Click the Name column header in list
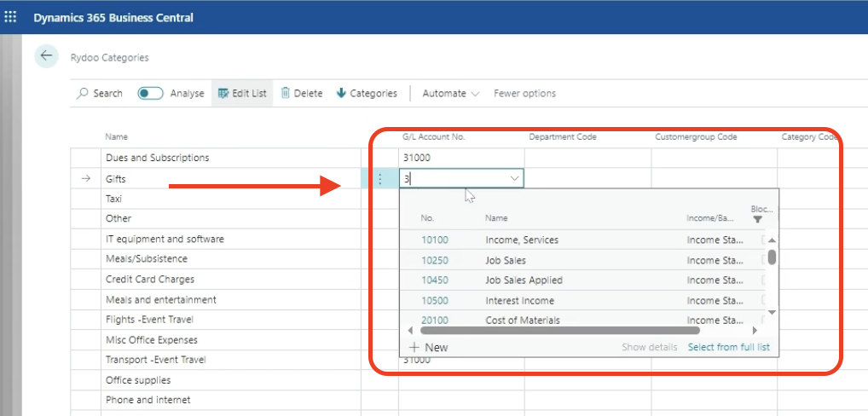 [x=116, y=136]
